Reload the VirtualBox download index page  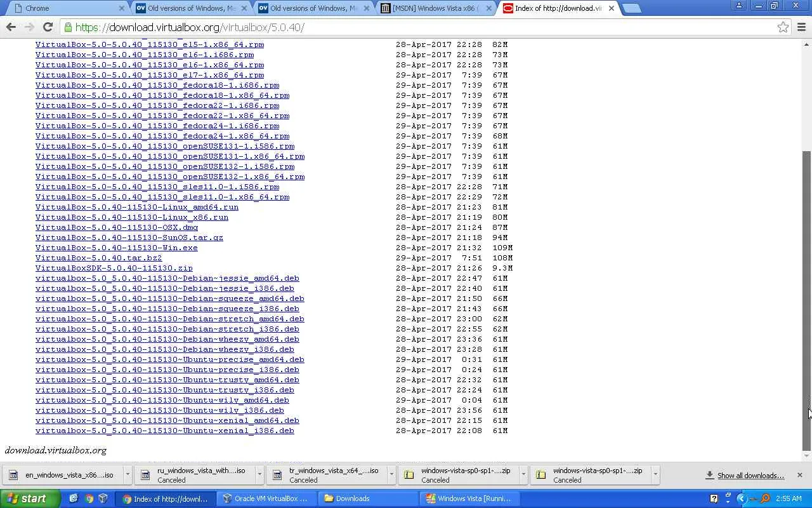click(48, 27)
